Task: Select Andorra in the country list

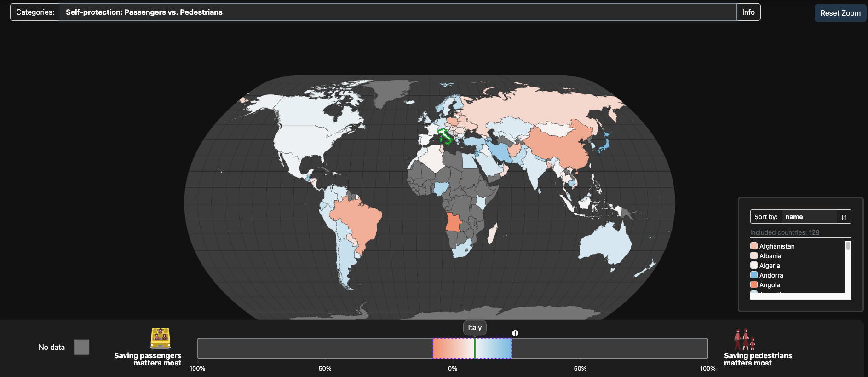Action: tap(771, 275)
